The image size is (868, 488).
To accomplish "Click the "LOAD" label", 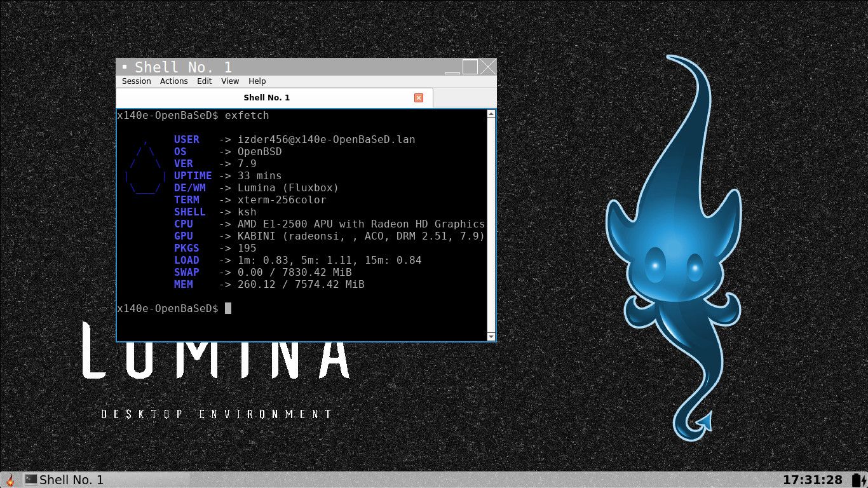I will click(187, 261).
